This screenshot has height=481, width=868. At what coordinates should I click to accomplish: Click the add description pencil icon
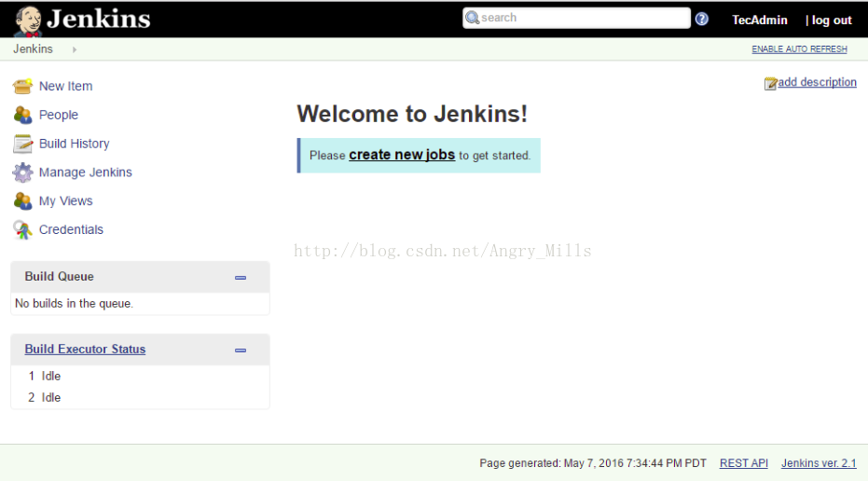(x=770, y=84)
